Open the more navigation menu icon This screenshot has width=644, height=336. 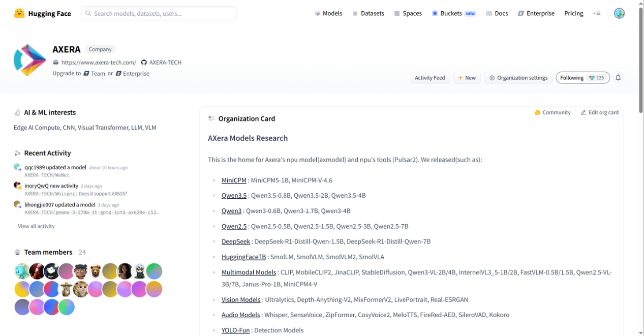tap(597, 13)
